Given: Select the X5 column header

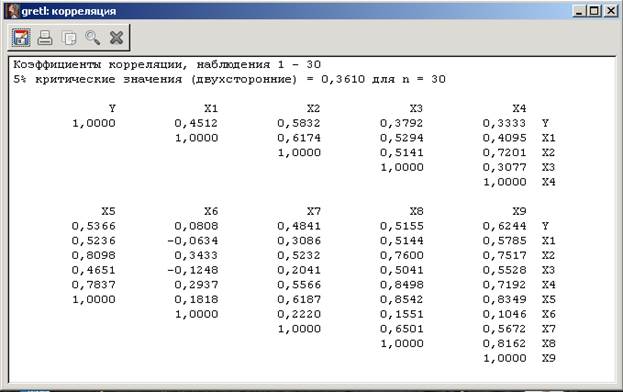Looking at the screenshot, I should pyautogui.click(x=108, y=211).
